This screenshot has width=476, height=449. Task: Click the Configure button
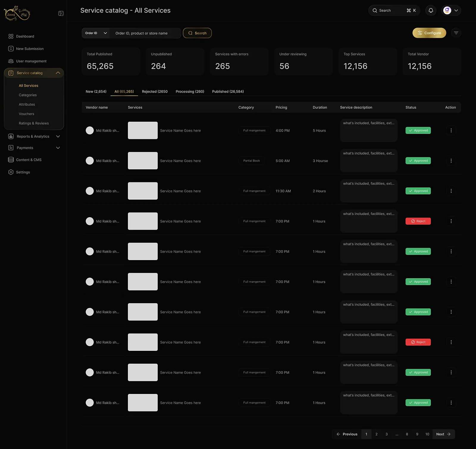429,33
